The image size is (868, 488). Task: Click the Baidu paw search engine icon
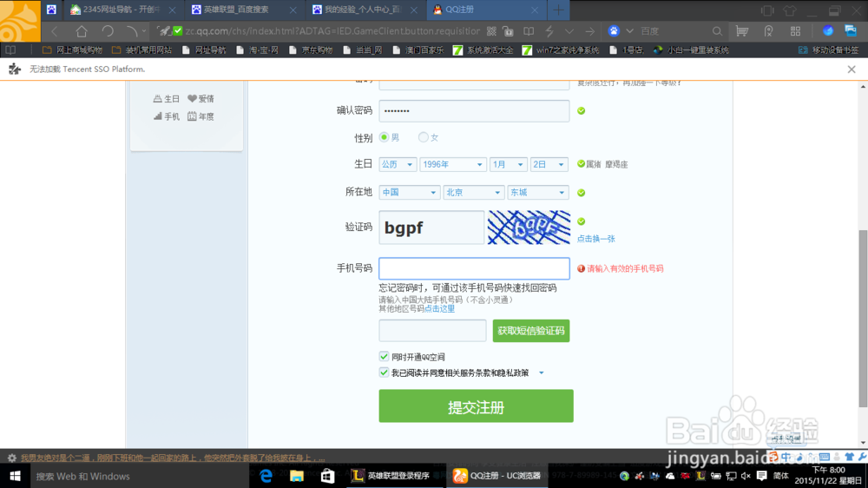(x=614, y=31)
